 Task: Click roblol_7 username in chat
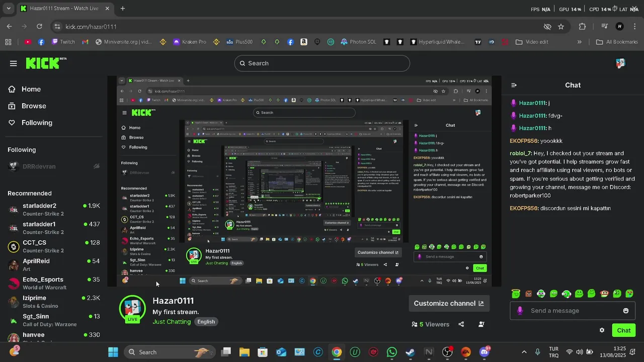pyautogui.click(x=521, y=153)
